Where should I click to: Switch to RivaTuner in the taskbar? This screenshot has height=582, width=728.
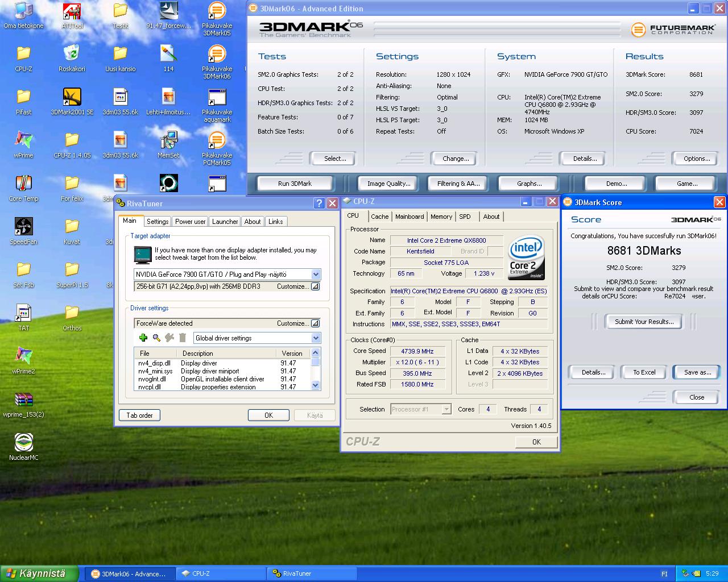[x=313, y=573]
